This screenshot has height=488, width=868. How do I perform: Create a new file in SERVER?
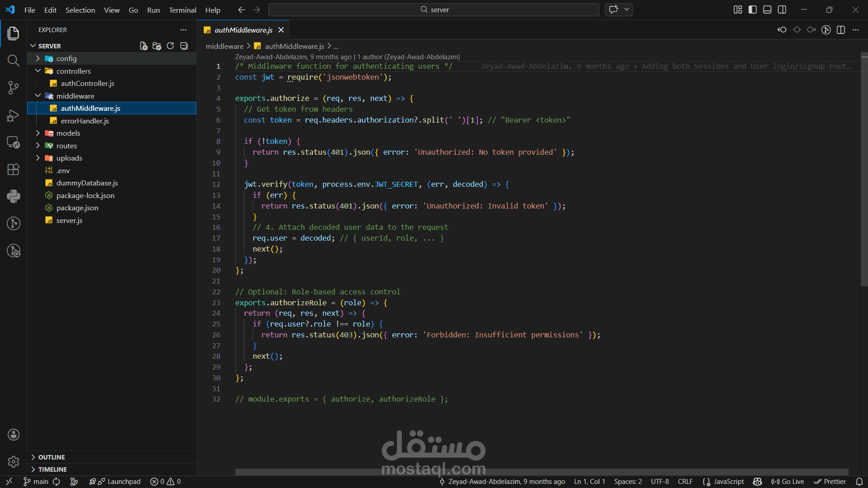point(143,46)
